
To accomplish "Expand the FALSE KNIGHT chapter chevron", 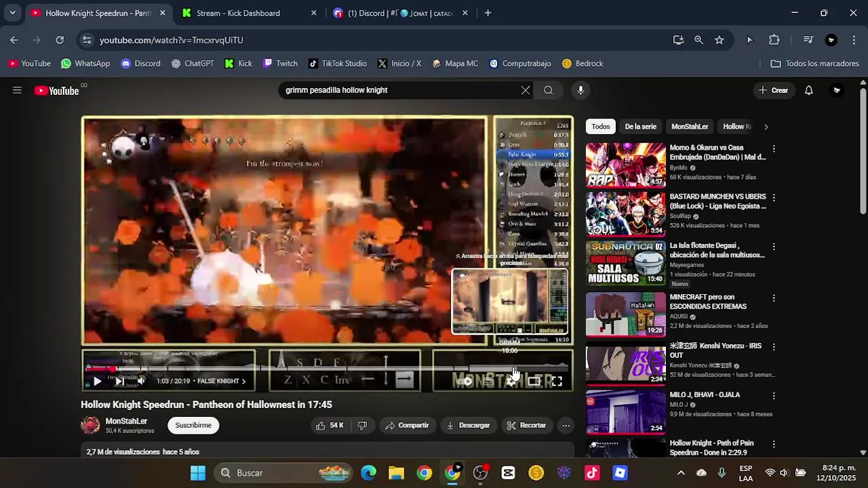I will coord(243,382).
